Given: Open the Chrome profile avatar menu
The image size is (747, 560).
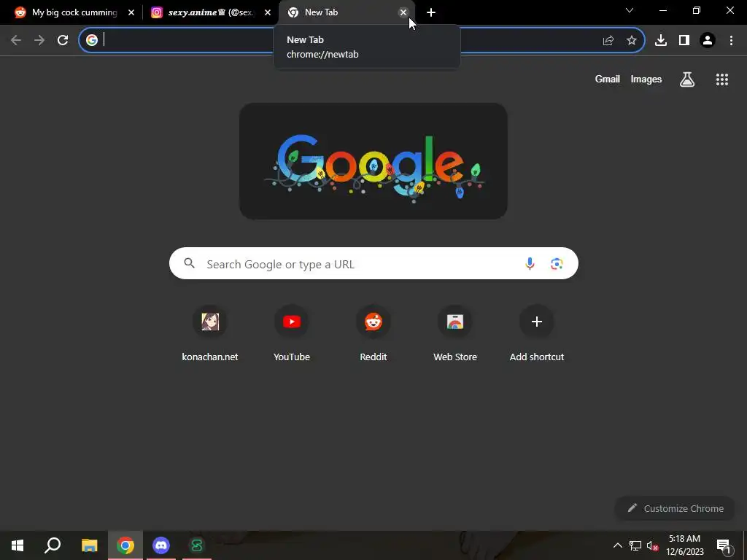Looking at the screenshot, I should (x=707, y=40).
